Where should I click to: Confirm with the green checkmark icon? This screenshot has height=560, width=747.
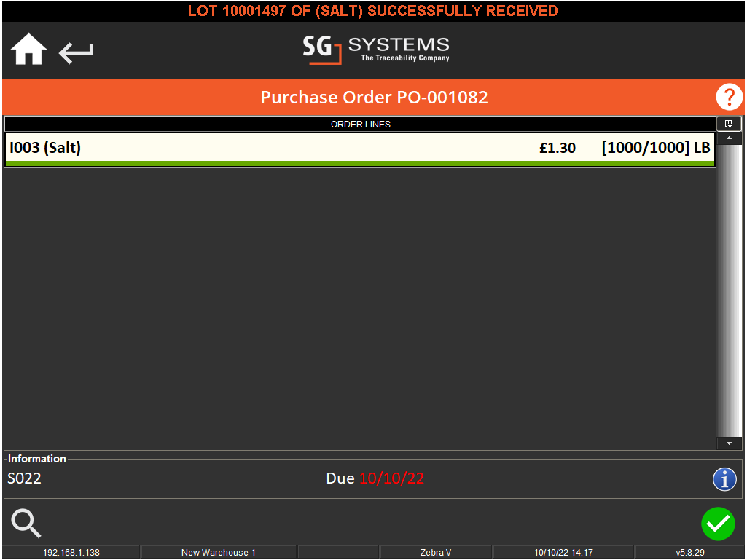click(718, 524)
